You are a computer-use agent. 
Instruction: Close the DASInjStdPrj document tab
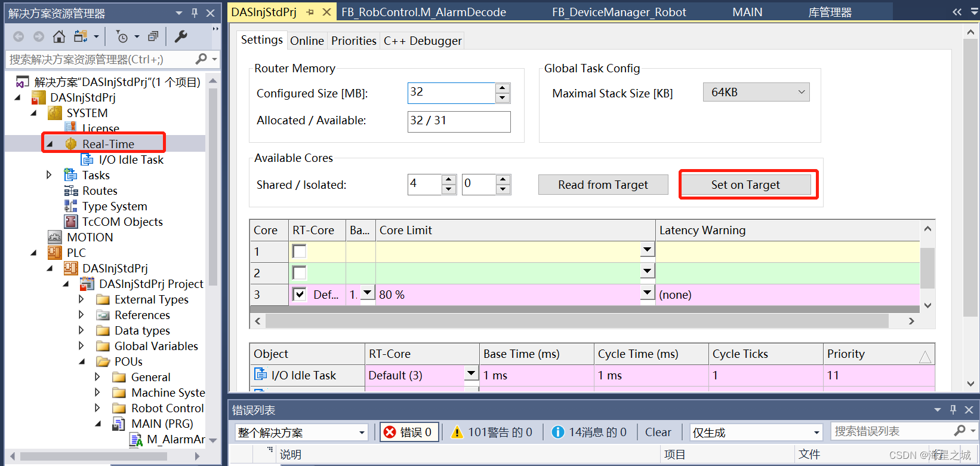[326, 12]
